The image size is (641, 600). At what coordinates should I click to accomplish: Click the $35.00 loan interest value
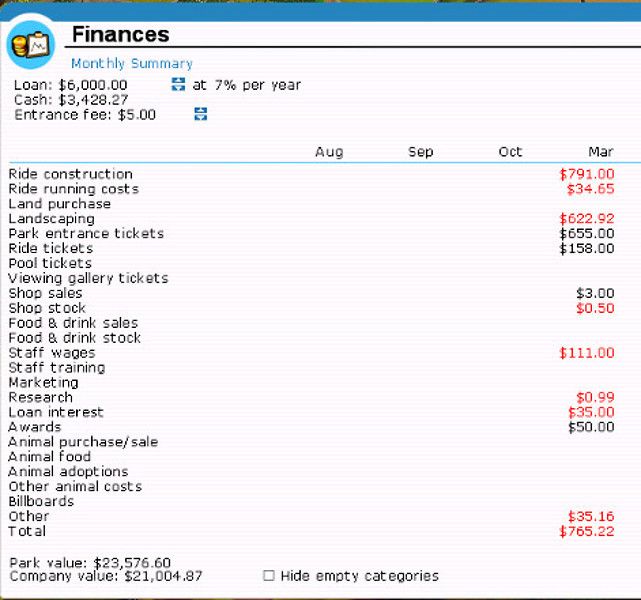tap(591, 412)
